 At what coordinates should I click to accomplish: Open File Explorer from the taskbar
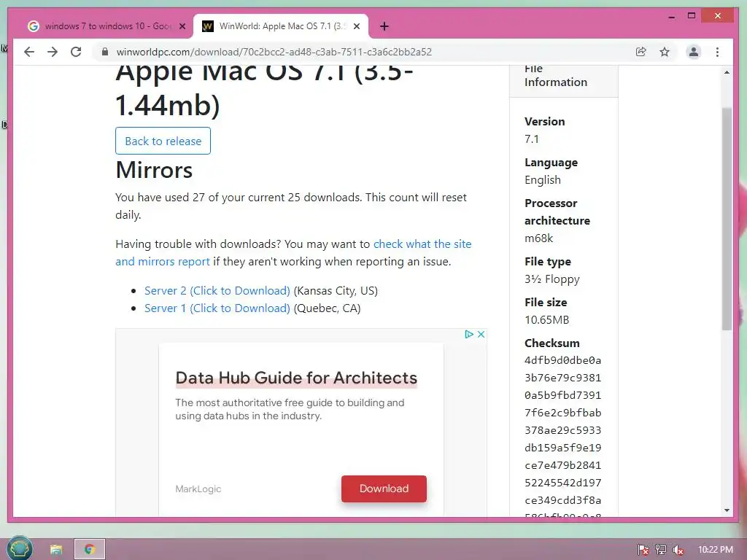56,549
